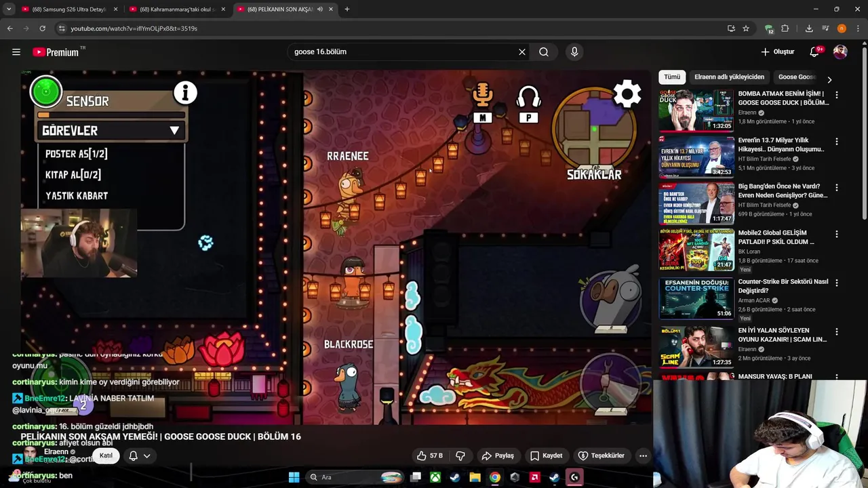Open more actions three-dot button under video
868x488 pixels.
point(643,455)
